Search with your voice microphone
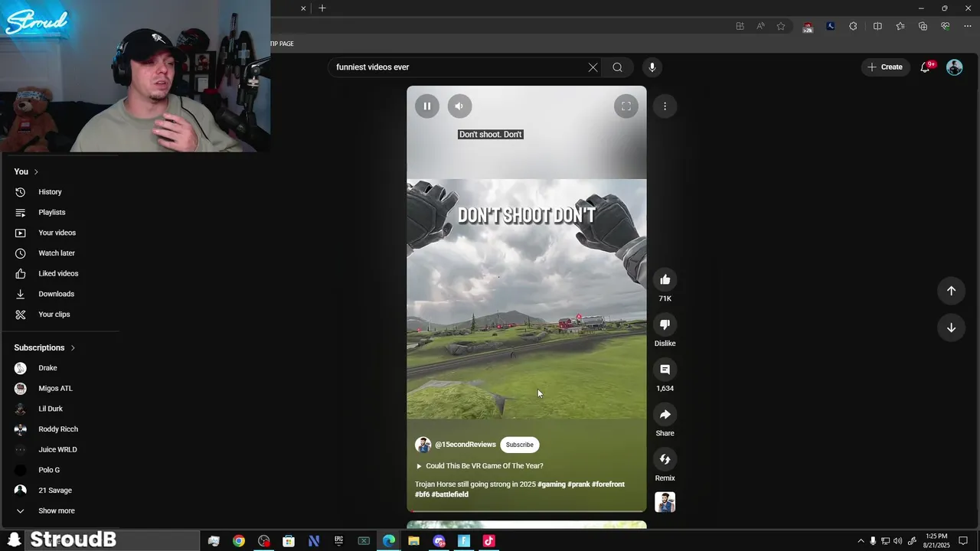Screen dimensions: 980x551 point(652,67)
